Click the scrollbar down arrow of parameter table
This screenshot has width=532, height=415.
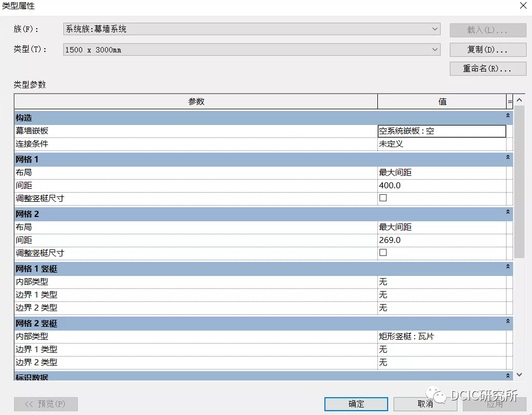pyautogui.click(x=519, y=374)
